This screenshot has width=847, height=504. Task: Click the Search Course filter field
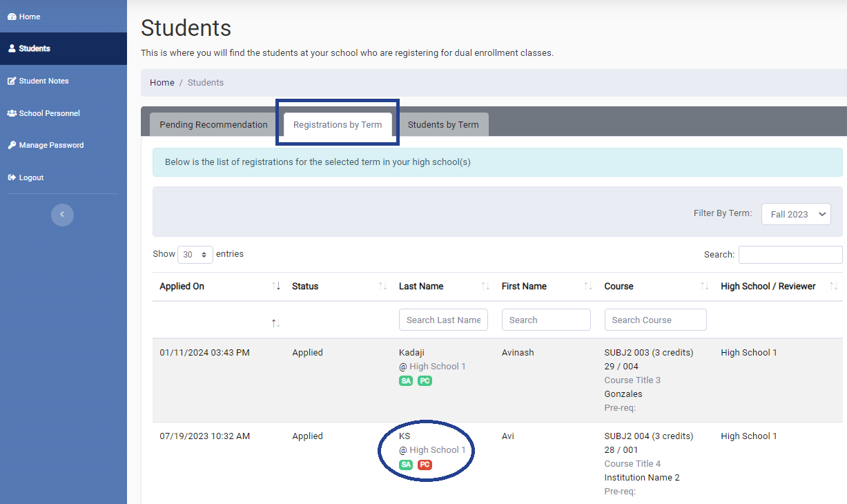click(655, 320)
